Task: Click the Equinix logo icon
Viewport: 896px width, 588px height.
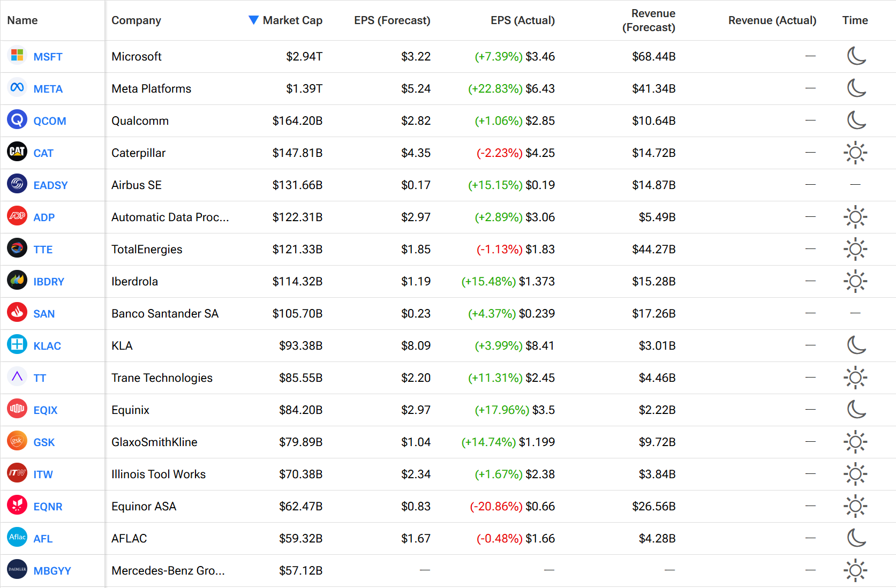Action: pos(17,409)
